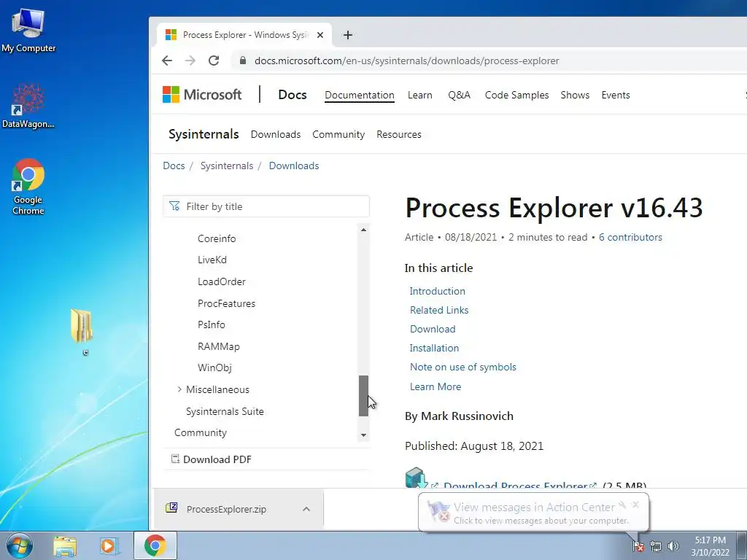Click the Microsoft logo

point(202,94)
